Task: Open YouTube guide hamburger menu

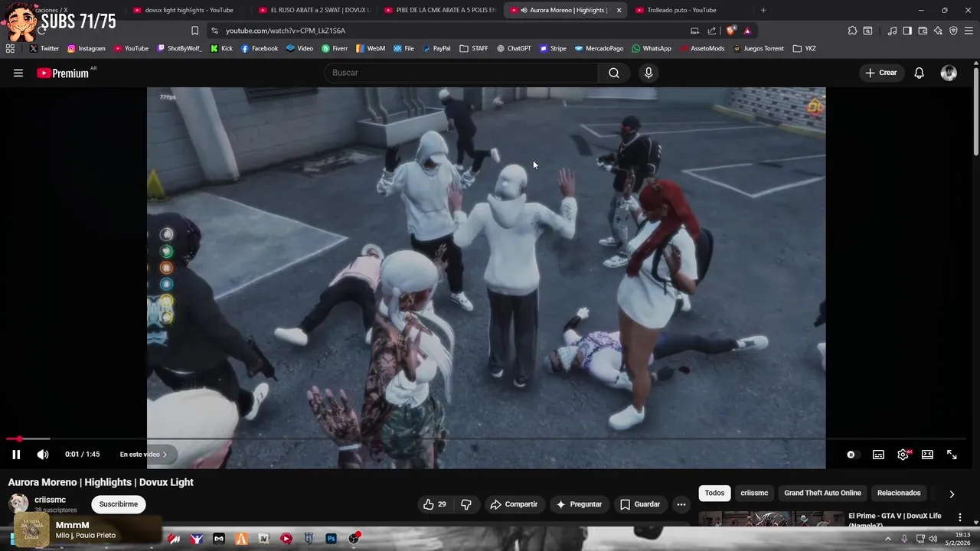Action: coord(18,73)
